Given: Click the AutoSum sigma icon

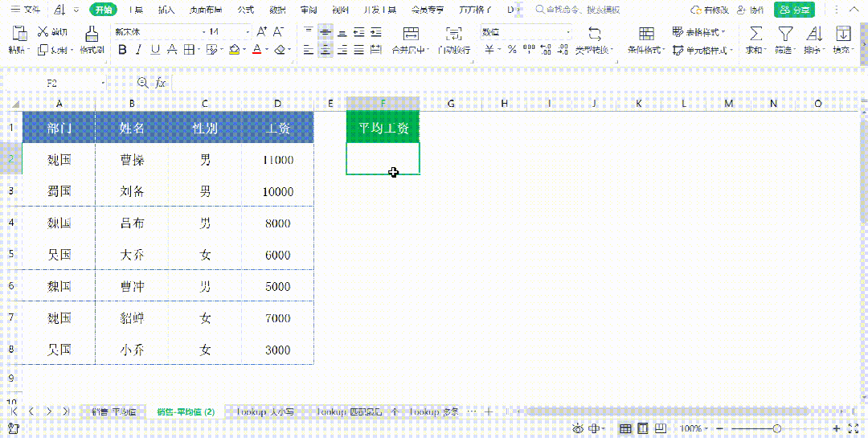Looking at the screenshot, I should tap(755, 33).
